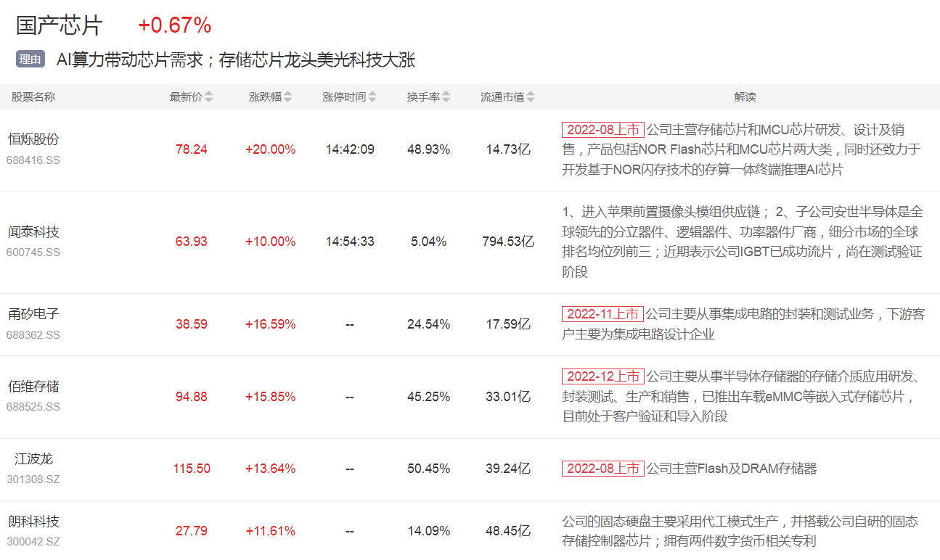Select price 38.59 of 甬矽电子

click(192, 324)
